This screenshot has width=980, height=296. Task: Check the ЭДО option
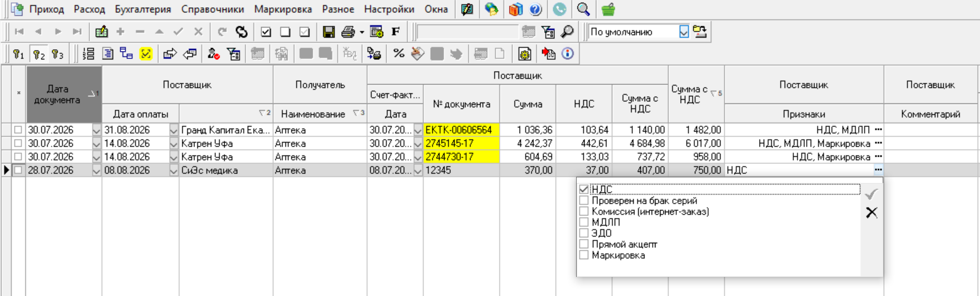coord(584,233)
